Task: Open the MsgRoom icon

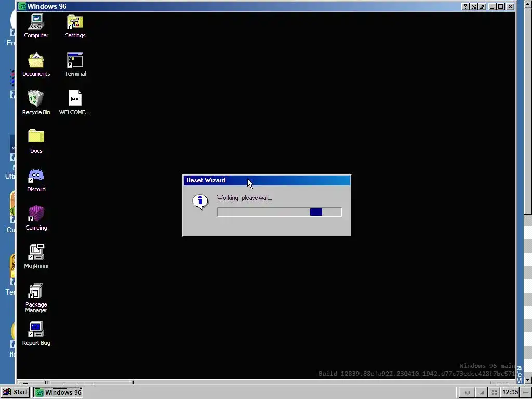Action: pos(36,257)
